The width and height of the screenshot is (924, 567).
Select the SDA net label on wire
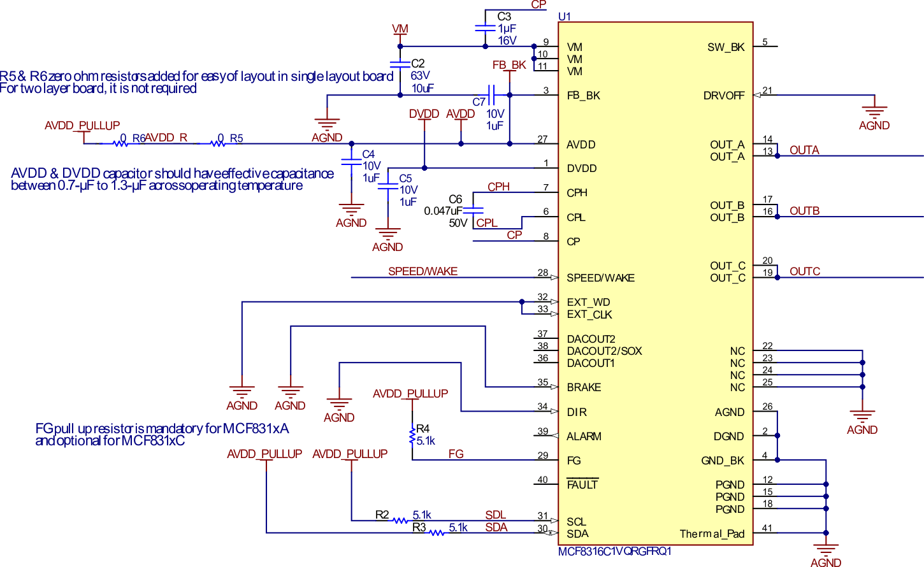(x=496, y=527)
